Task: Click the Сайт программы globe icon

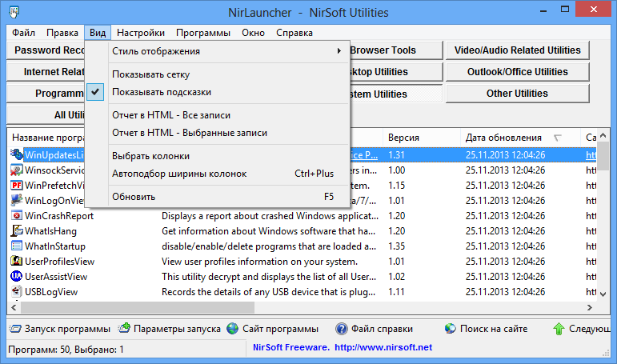Action: coord(233,329)
